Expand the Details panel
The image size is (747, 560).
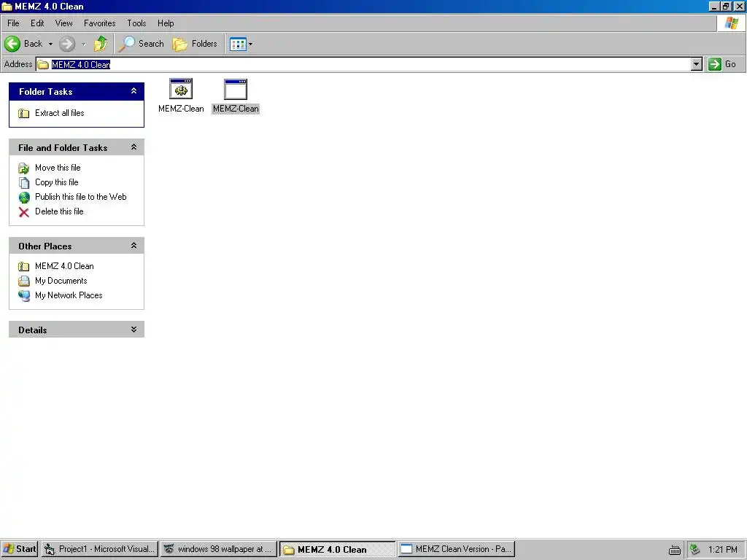click(134, 330)
